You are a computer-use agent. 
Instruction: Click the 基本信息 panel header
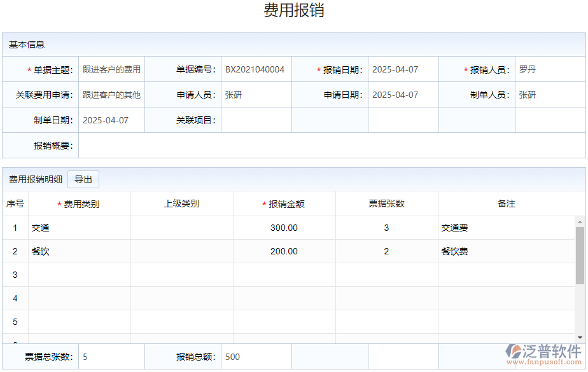coord(25,45)
